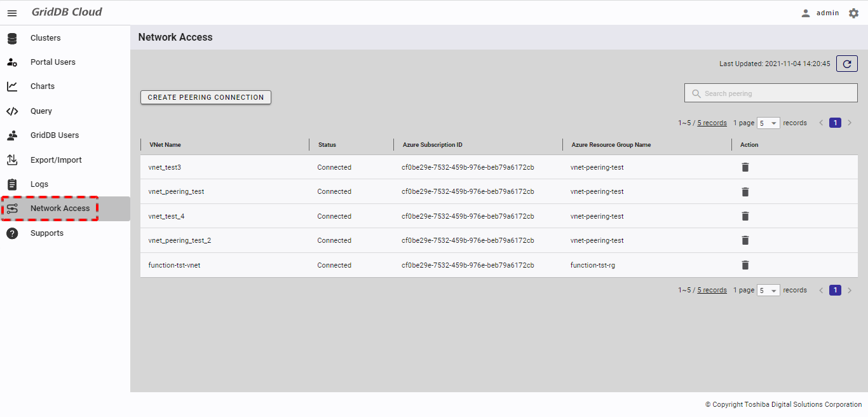868x417 pixels.
Task: Click the Network Access icon
Action: pyautogui.click(x=12, y=208)
